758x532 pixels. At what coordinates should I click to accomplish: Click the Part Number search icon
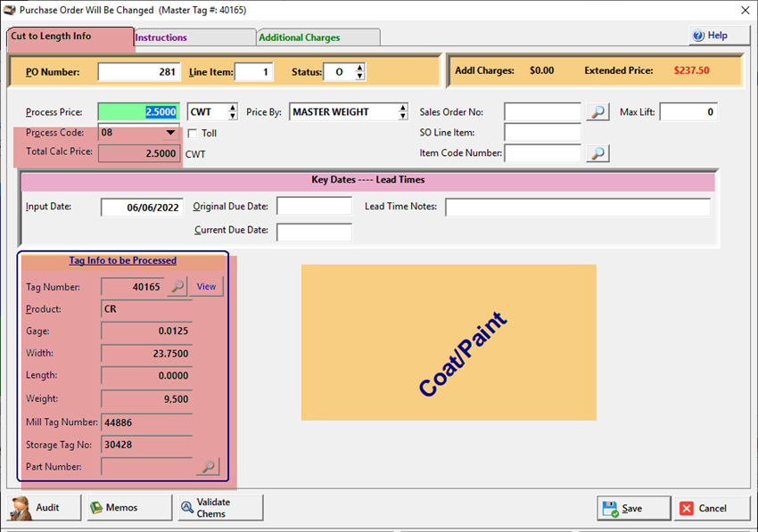pos(207,466)
